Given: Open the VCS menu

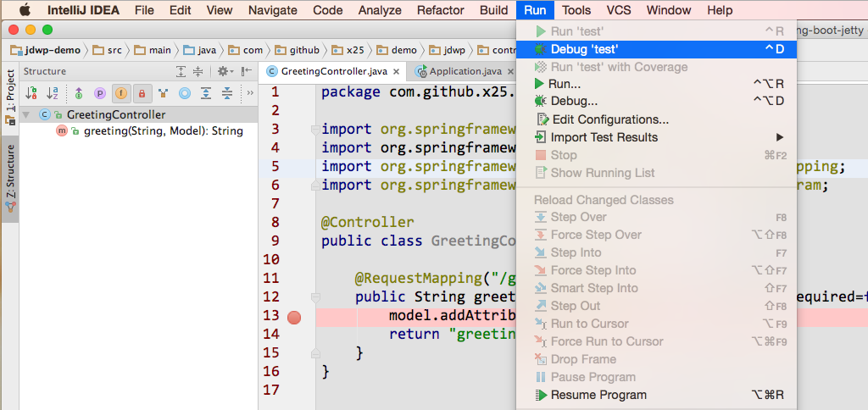Looking at the screenshot, I should (x=618, y=10).
